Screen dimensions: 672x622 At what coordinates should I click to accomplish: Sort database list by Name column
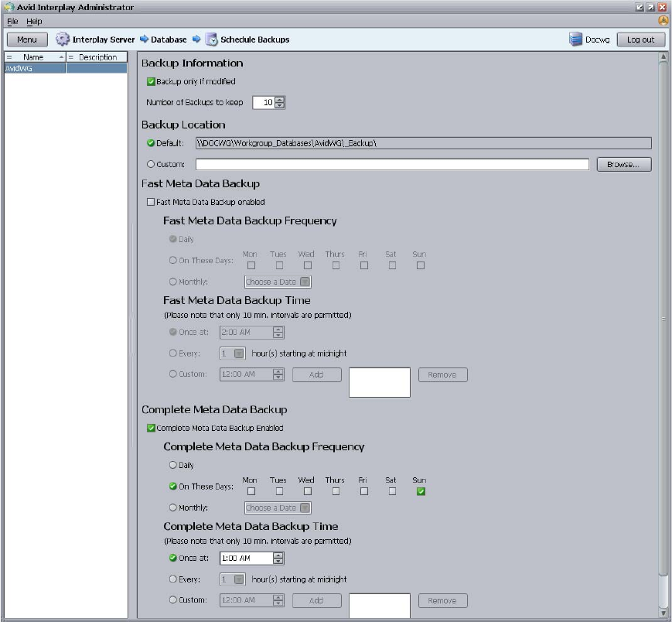pyautogui.click(x=35, y=57)
